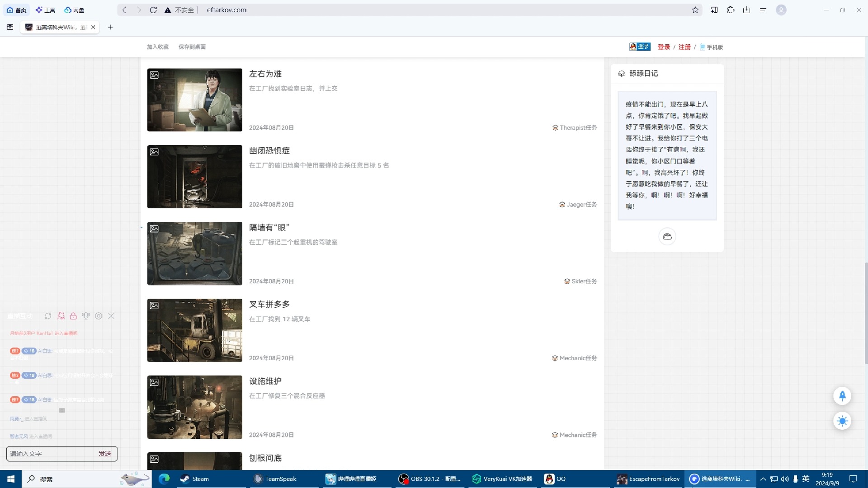The height and width of the screenshot is (488, 868).
Task: Click the taskbar 搜索 search box
Action: (x=87, y=479)
